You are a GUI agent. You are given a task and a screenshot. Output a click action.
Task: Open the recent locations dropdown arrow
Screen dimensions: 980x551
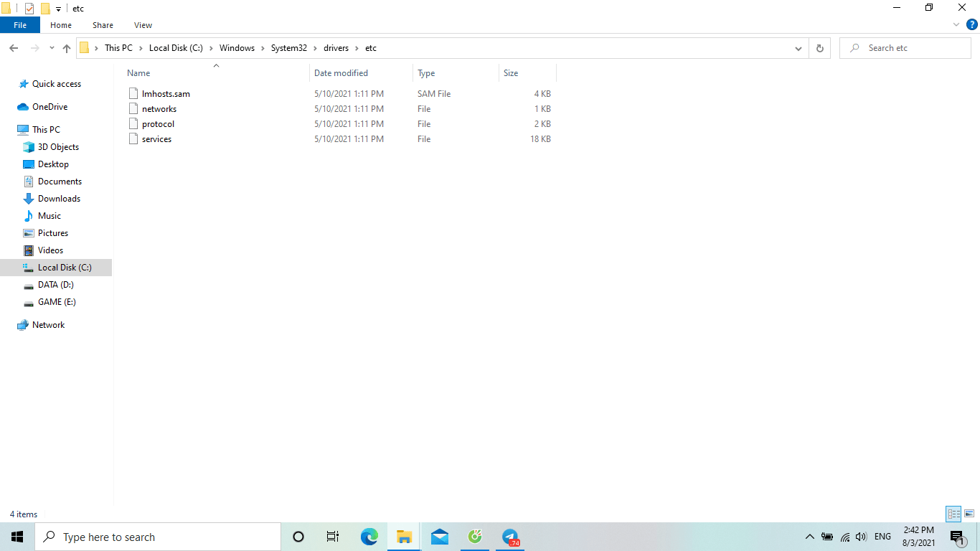[x=52, y=48]
